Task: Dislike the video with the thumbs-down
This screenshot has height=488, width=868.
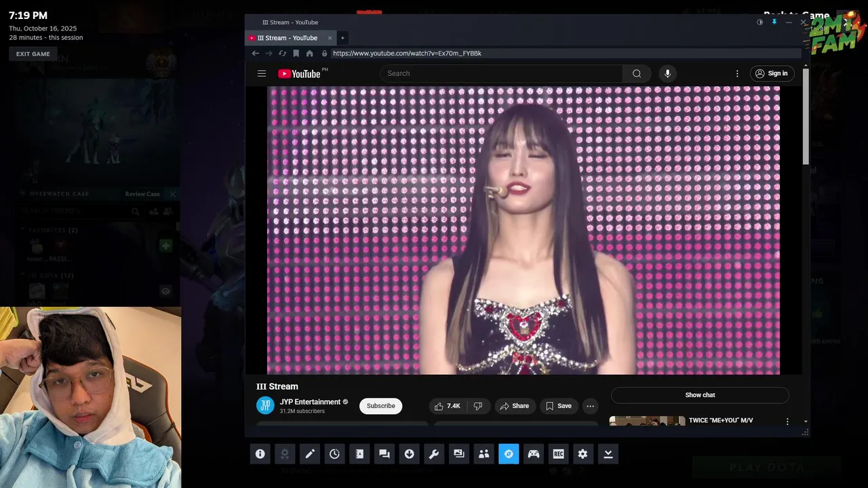Action: tap(478, 406)
